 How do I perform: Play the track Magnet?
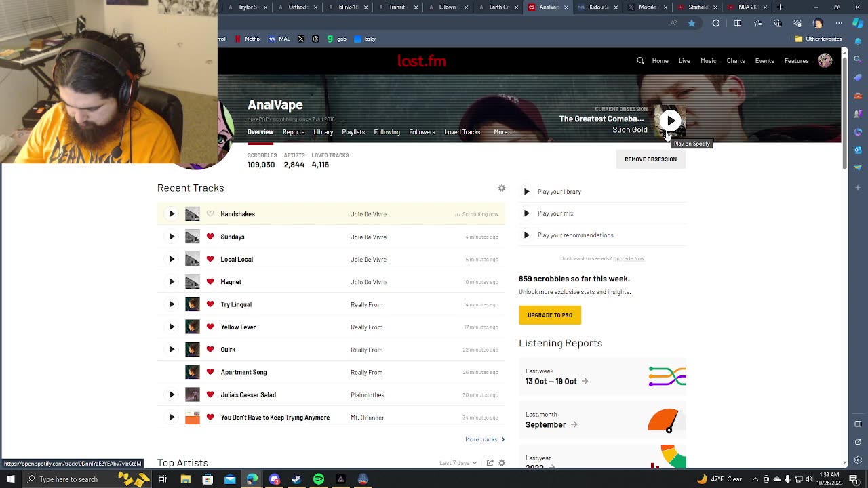(172, 282)
